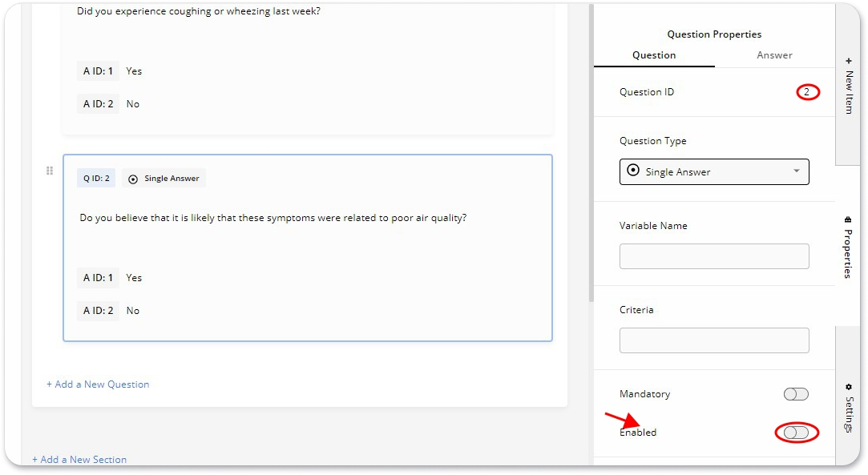Click inside the Criteria text field
This screenshot has width=868, height=475.
(x=713, y=340)
